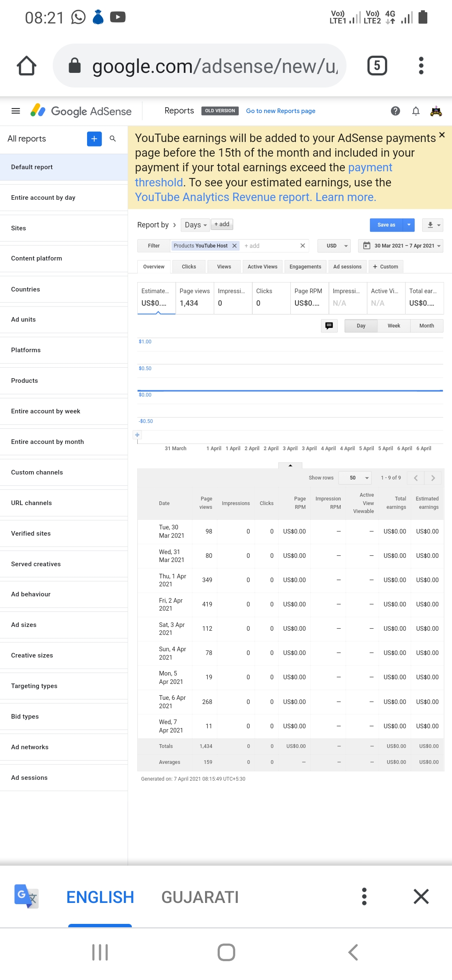Viewport: 452px width, 980px height.
Task: Open the Ad units report
Action: pyautogui.click(x=64, y=320)
